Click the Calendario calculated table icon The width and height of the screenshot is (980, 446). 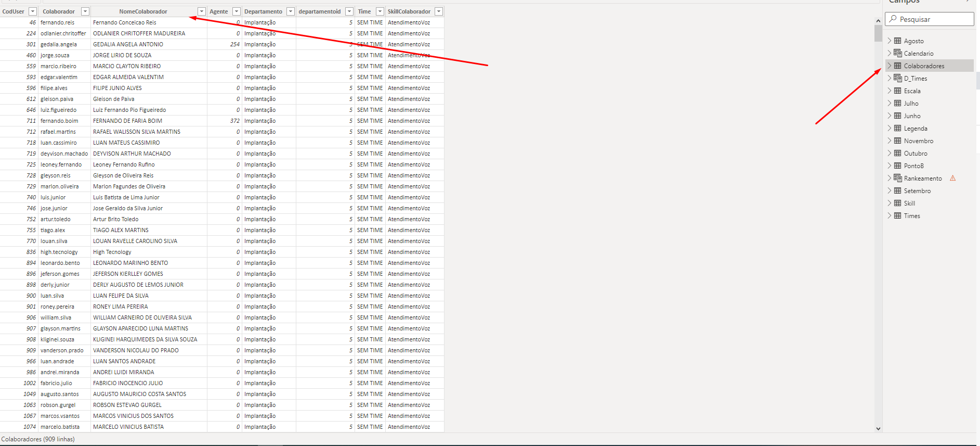point(897,53)
